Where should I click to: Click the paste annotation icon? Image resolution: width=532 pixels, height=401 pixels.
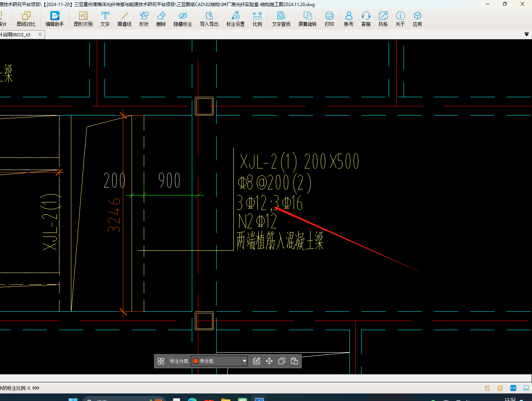coord(294,361)
